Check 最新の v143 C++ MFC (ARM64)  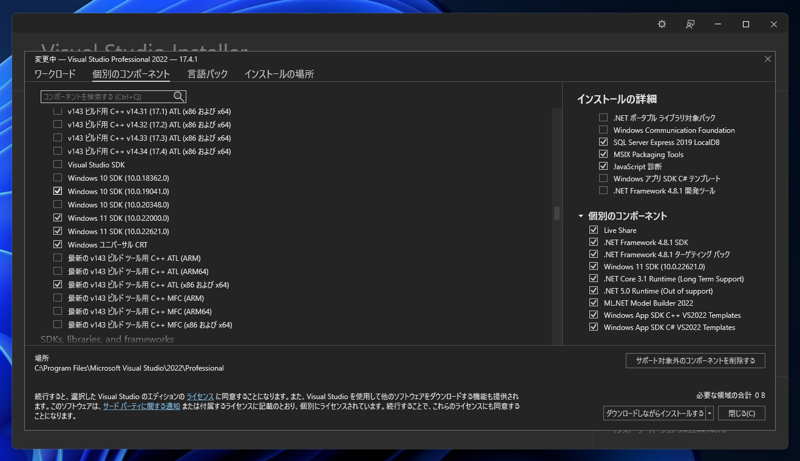point(57,311)
